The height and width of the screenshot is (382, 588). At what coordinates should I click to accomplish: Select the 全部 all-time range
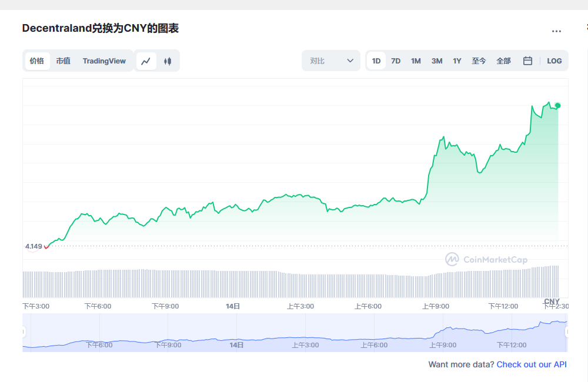coord(504,61)
